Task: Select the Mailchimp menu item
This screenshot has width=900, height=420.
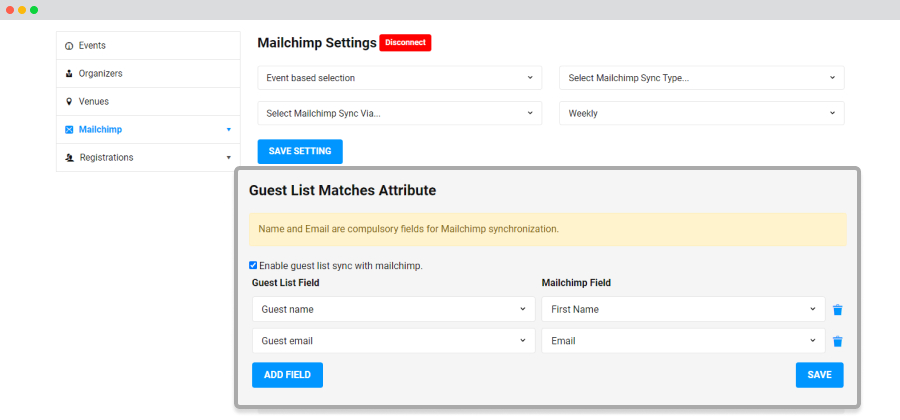Action: pos(148,130)
